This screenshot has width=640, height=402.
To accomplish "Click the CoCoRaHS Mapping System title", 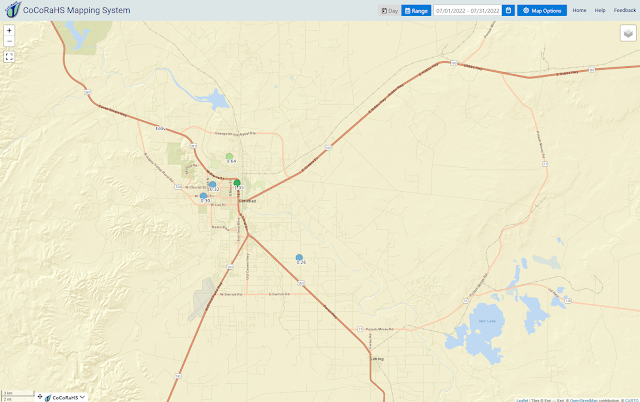I will 77,10.
